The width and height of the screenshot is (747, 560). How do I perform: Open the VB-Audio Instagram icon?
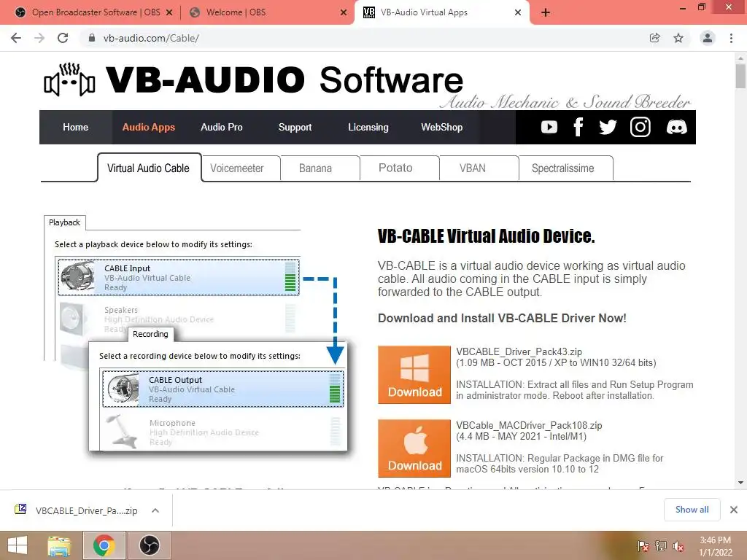[640, 127]
